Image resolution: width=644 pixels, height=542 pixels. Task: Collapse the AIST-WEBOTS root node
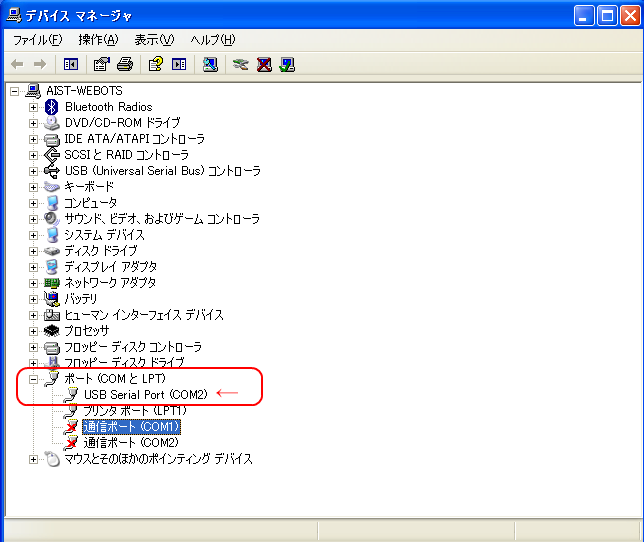click(x=15, y=91)
